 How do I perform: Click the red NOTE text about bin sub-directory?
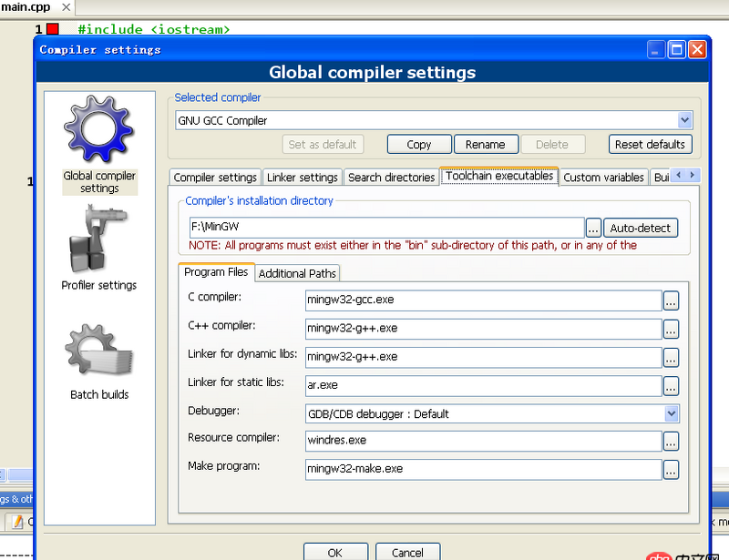point(413,245)
